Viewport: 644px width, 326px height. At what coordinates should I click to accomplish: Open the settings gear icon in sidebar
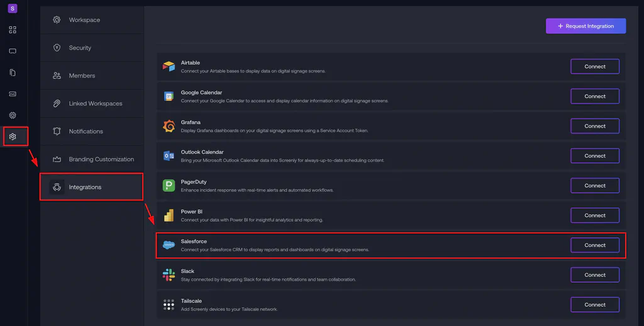tap(13, 136)
